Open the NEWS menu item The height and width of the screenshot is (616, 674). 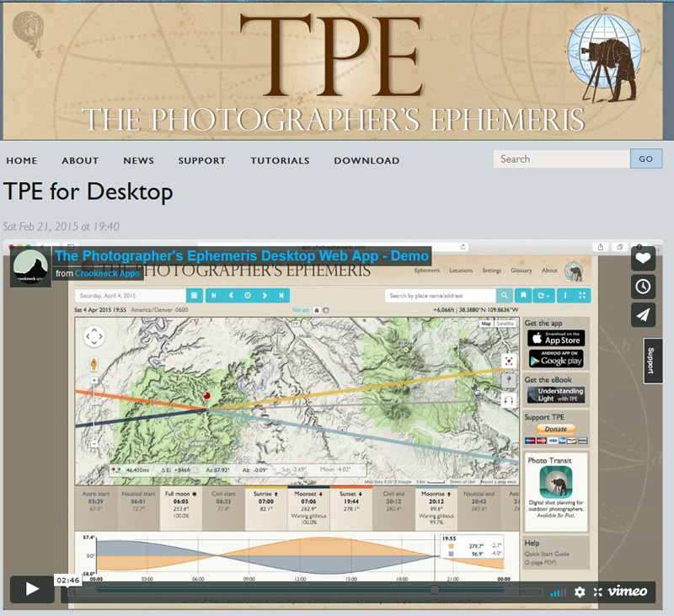[138, 160]
